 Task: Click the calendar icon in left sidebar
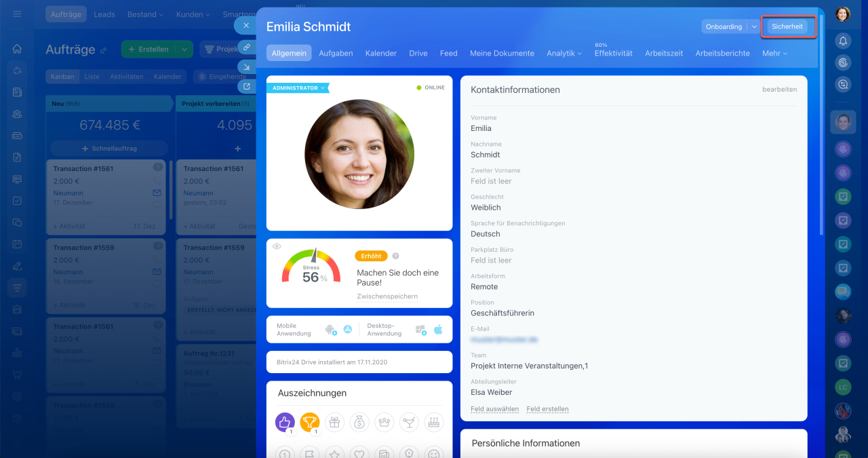tap(17, 244)
